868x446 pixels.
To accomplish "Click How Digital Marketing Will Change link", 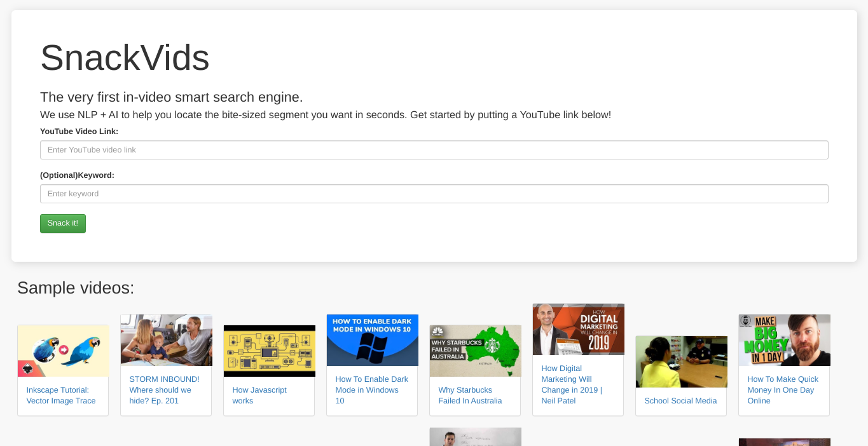I will (x=572, y=384).
